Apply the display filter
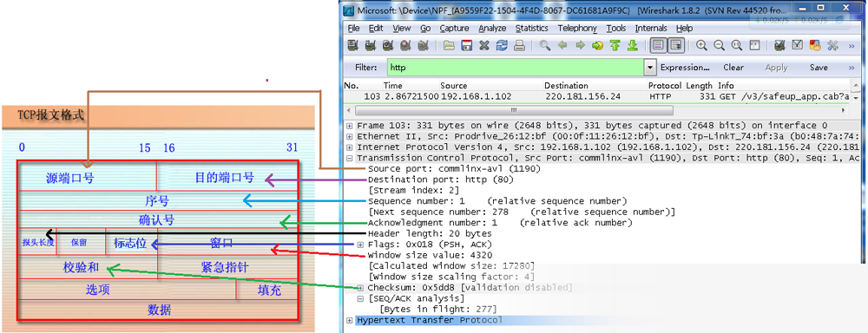 776,68
